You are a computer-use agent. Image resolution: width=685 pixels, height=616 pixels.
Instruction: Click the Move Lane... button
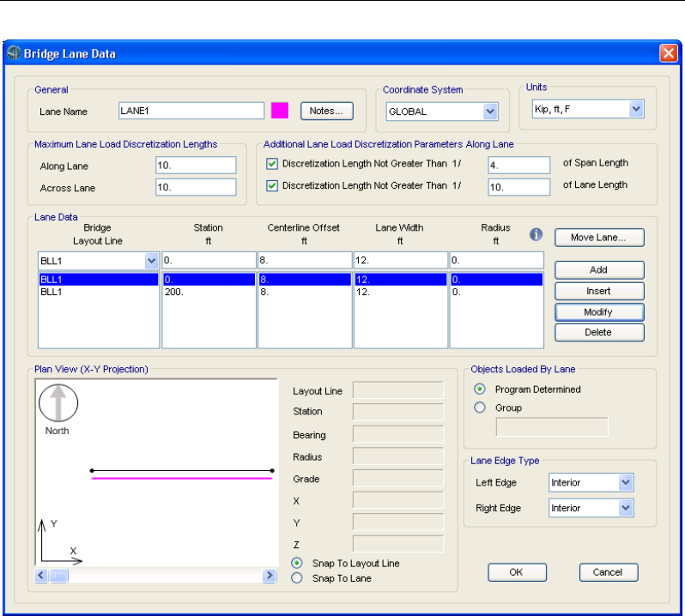tap(598, 237)
